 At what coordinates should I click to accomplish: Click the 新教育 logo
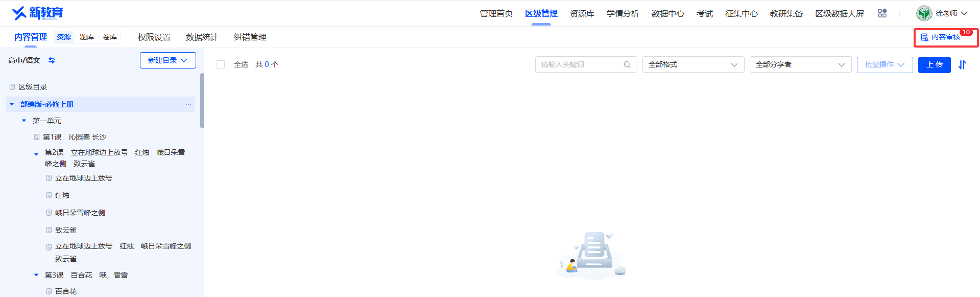(38, 13)
